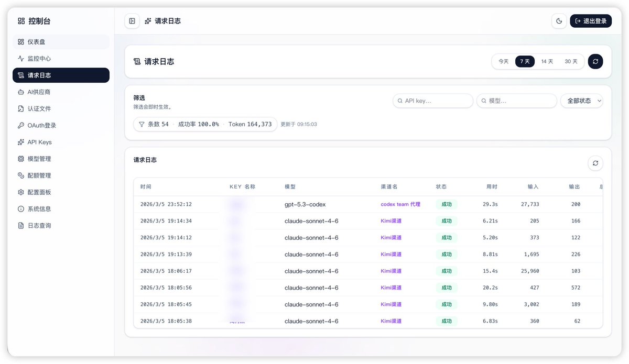
Task: Open 仪表盘 in the sidebar
Action: point(61,42)
